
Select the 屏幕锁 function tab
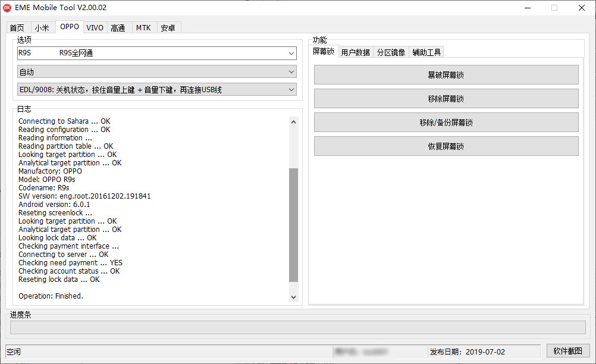(x=324, y=51)
